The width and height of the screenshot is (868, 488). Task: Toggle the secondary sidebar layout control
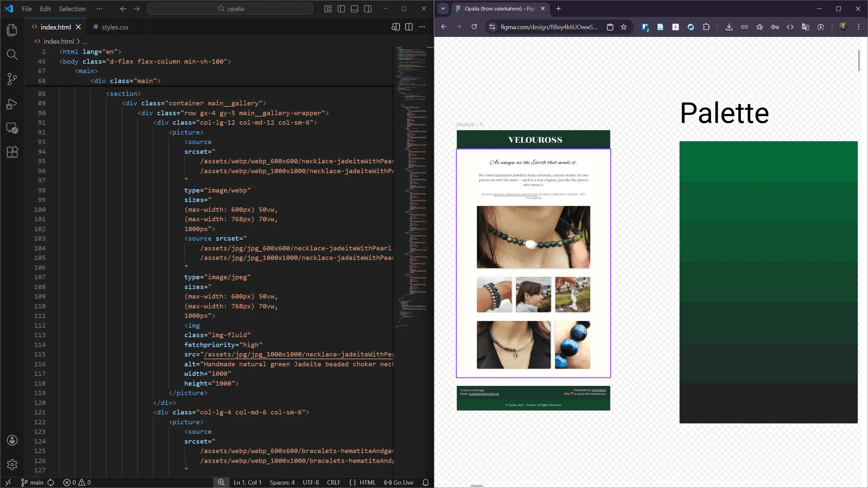368,9
